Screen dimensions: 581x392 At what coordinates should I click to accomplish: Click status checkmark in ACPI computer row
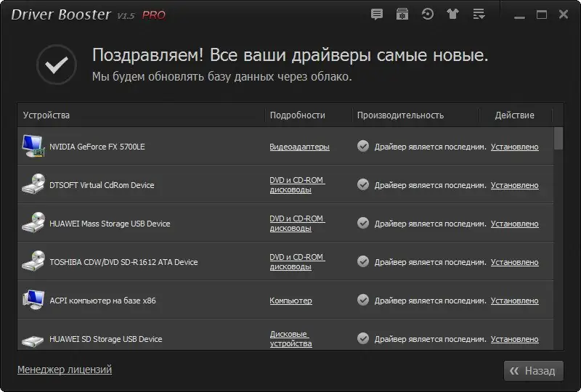click(363, 300)
